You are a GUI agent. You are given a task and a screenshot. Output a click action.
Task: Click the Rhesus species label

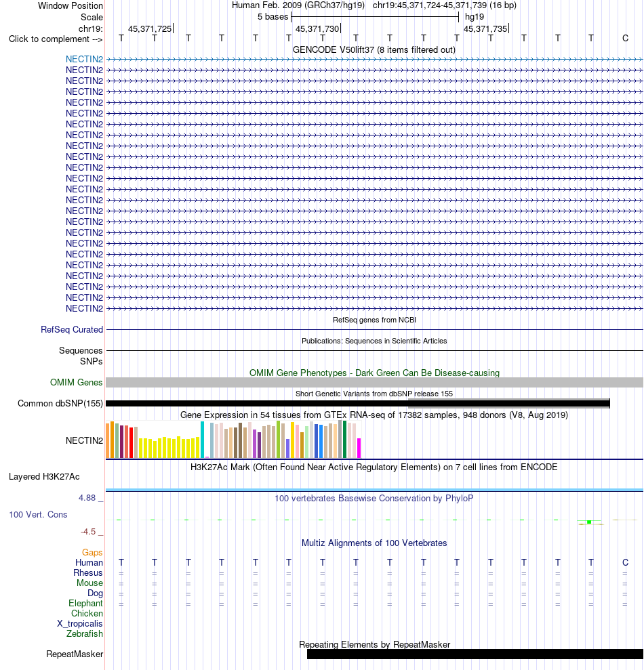click(x=88, y=572)
